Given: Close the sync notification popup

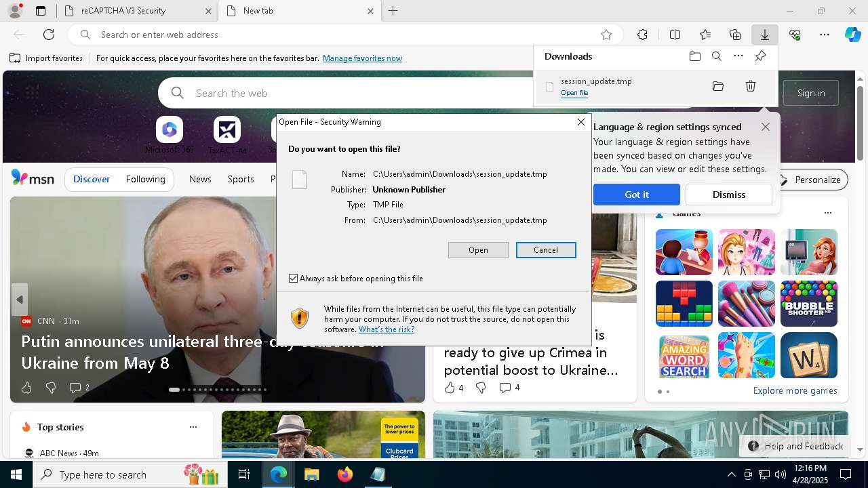Looking at the screenshot, I should coord(766,127).
